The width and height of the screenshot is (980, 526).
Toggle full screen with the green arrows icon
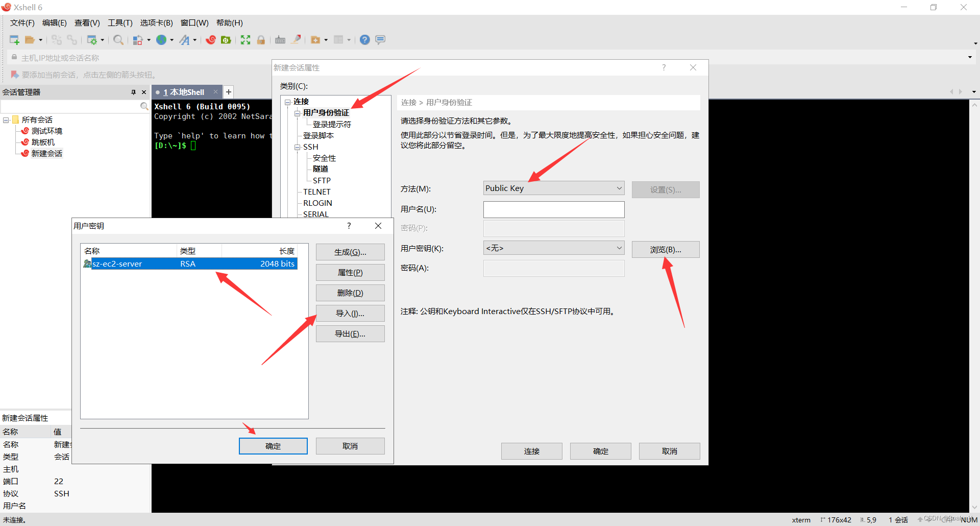246,40
